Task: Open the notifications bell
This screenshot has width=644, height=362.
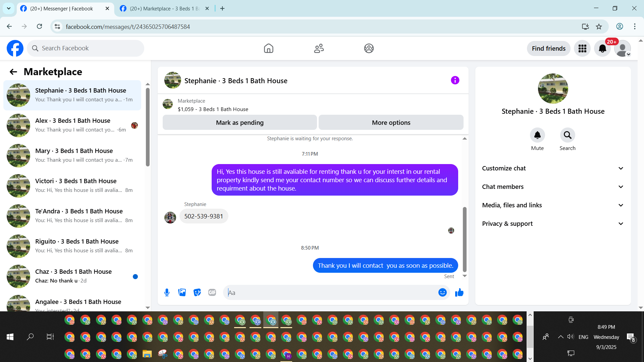Action: (603, 48)
